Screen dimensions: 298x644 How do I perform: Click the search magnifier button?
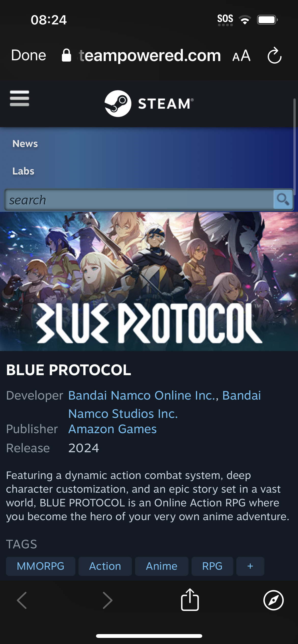click(283, 199)
